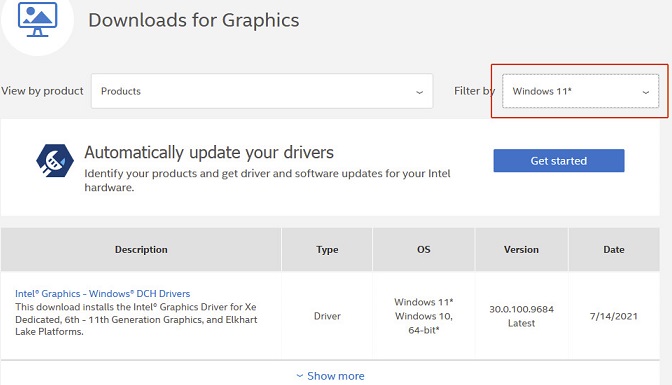The height and width of the screenshot is (385, 672).
Task: Click the Version column header
Action: 521,250
